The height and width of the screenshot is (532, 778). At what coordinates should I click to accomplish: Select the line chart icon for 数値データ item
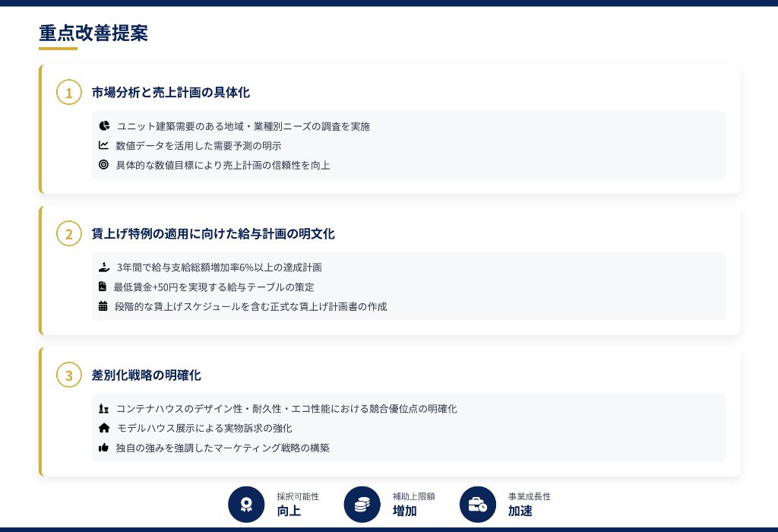(x=104, y=145)
